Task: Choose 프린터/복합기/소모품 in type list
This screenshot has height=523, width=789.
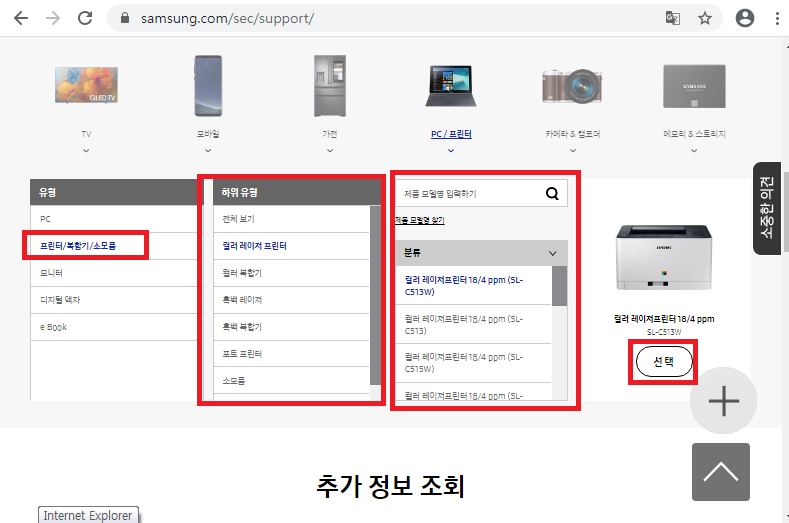Action: point(85,245)
